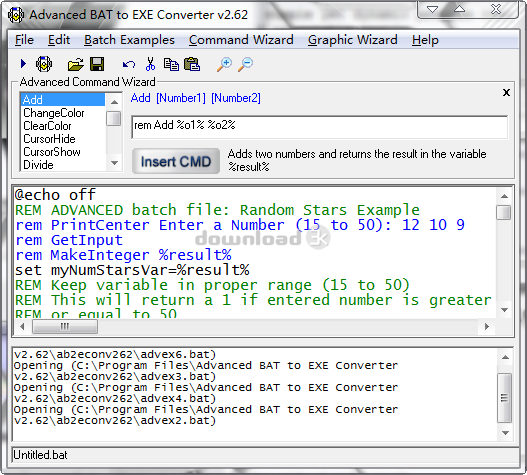Click code editor horizontal scroll left arrow
The height and width of the screenshot is (475, 527).
point(22,326)
